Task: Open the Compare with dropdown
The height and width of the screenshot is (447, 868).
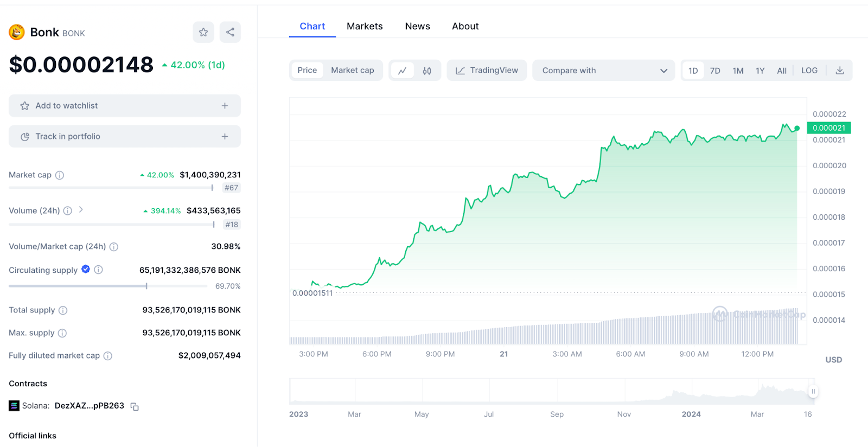Action: click(604, 71)
